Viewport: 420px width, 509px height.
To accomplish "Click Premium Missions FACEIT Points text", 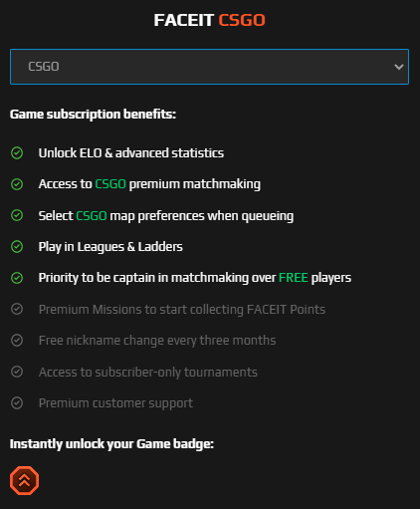I will click(x=182, y=310).
